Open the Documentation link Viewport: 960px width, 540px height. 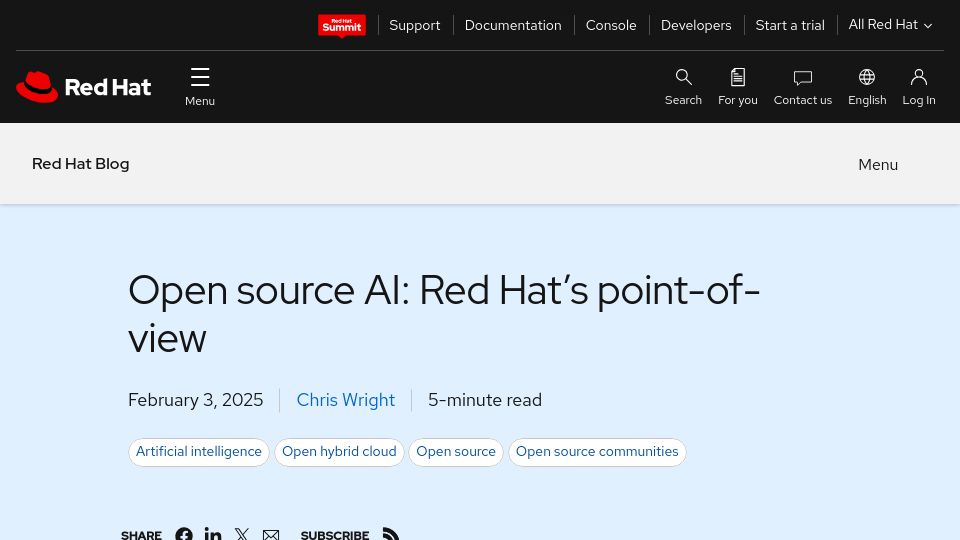(x=513, y=25)
